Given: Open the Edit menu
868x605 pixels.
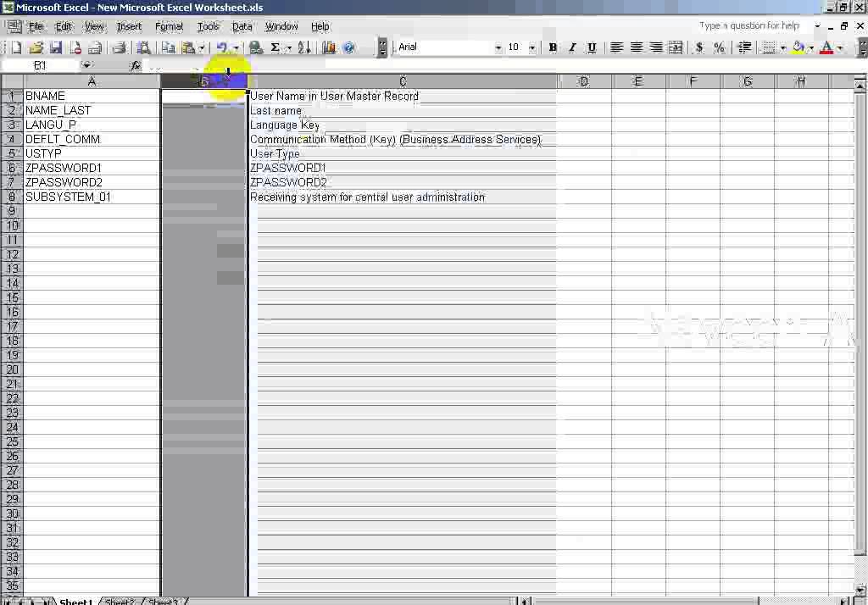Looking at the screenshot, I should point(64,26).
